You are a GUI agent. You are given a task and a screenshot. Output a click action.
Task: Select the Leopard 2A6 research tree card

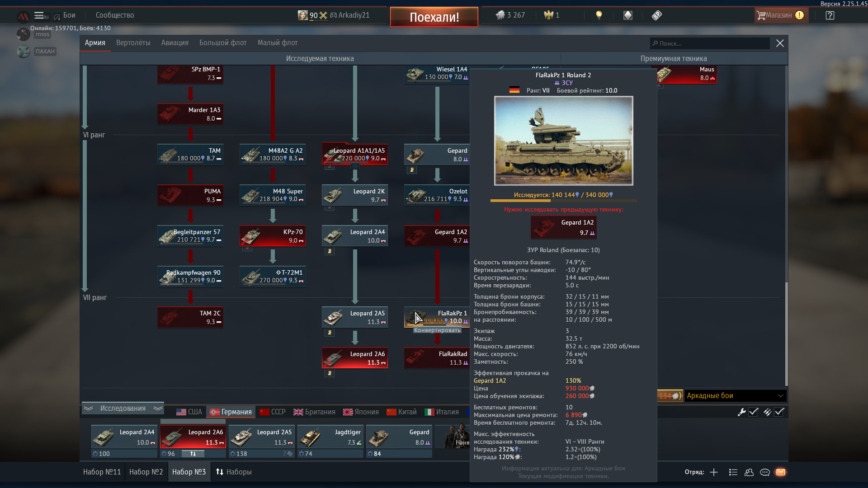(355, 358)
